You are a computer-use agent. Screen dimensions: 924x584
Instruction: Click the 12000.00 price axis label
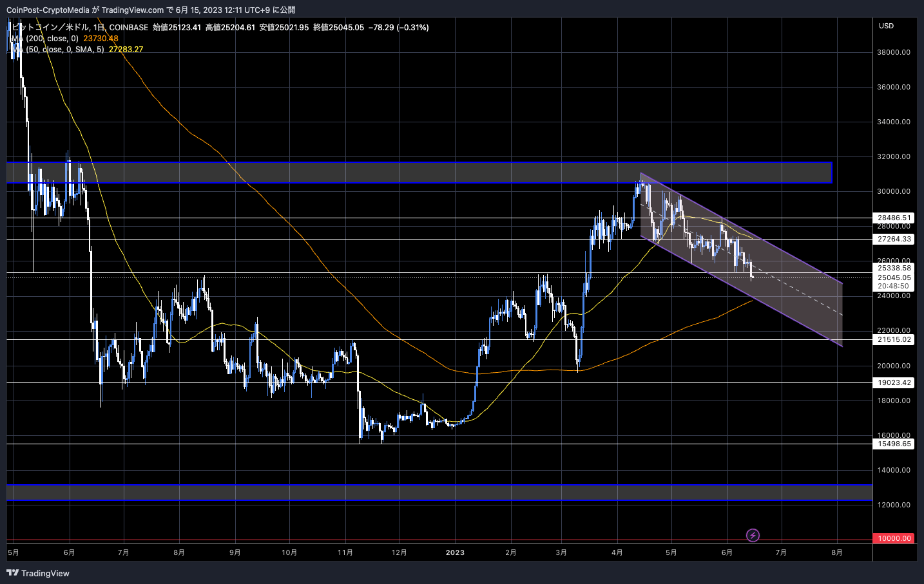click(x=894, y=505)
